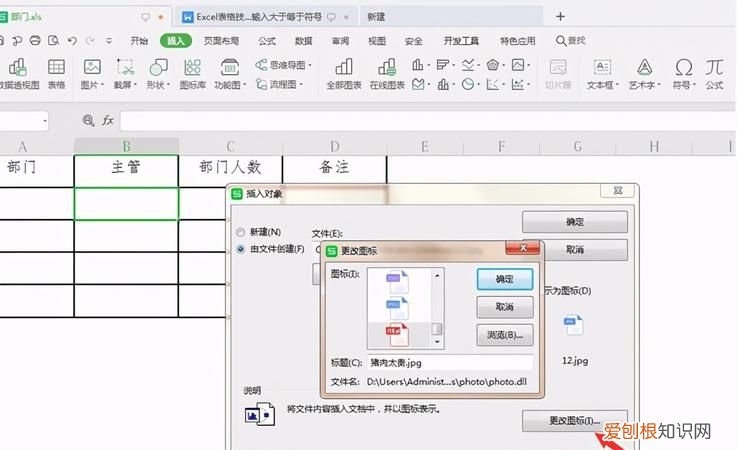
Task: Insert a combo chart from the ribbon
Action: point(442,85)
